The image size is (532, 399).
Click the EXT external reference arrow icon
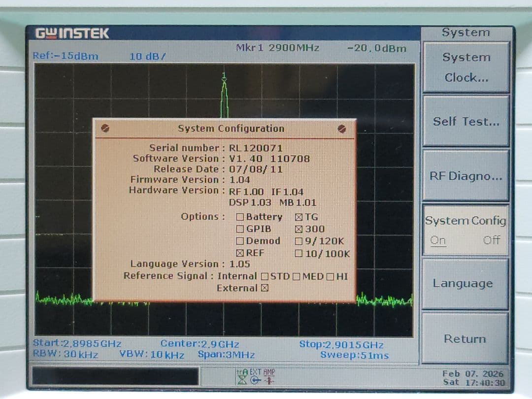254,380
